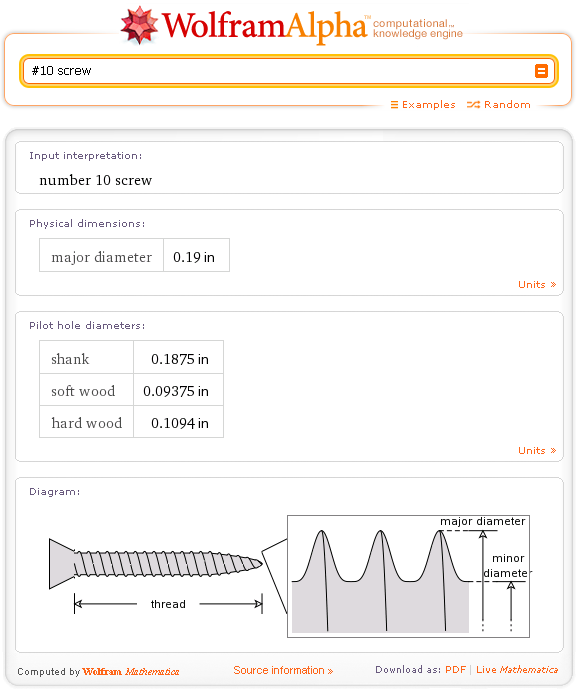Download result as PDF

pyautogui.click(x=455, y=670)
